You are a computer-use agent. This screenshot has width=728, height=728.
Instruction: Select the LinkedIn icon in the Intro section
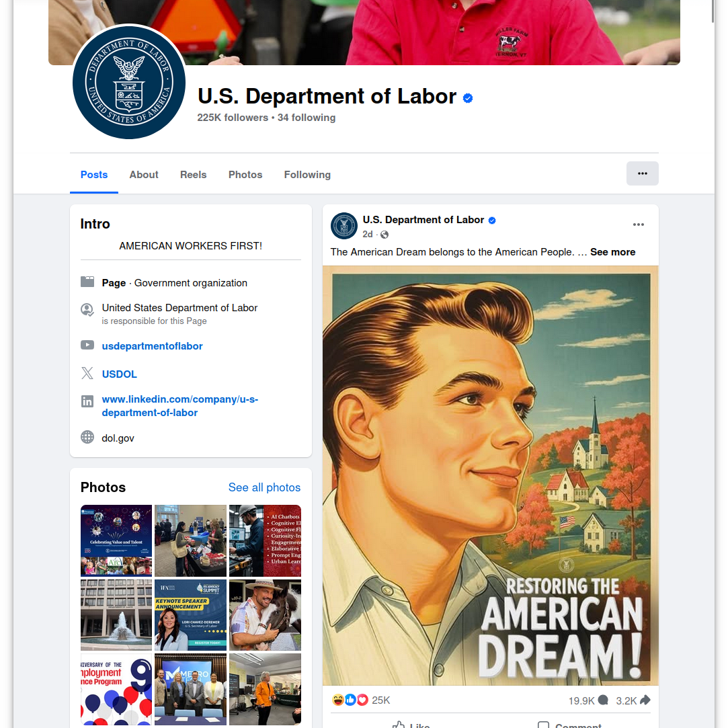87,401
